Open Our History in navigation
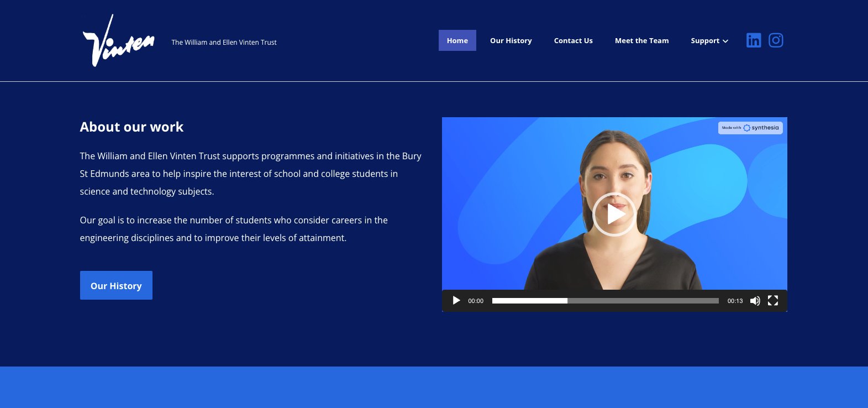The image size is (868, 408). (511, 40)
